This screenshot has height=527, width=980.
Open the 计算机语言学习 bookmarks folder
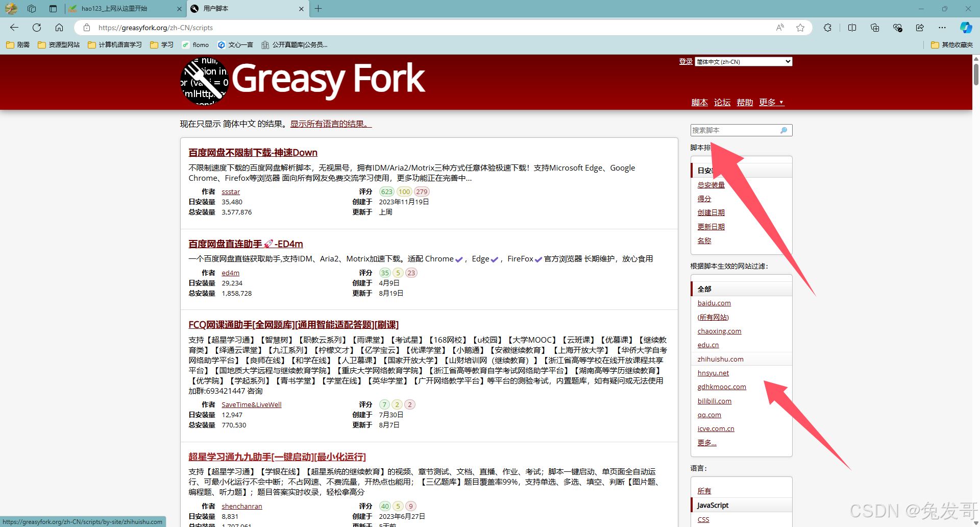(115, 45)
